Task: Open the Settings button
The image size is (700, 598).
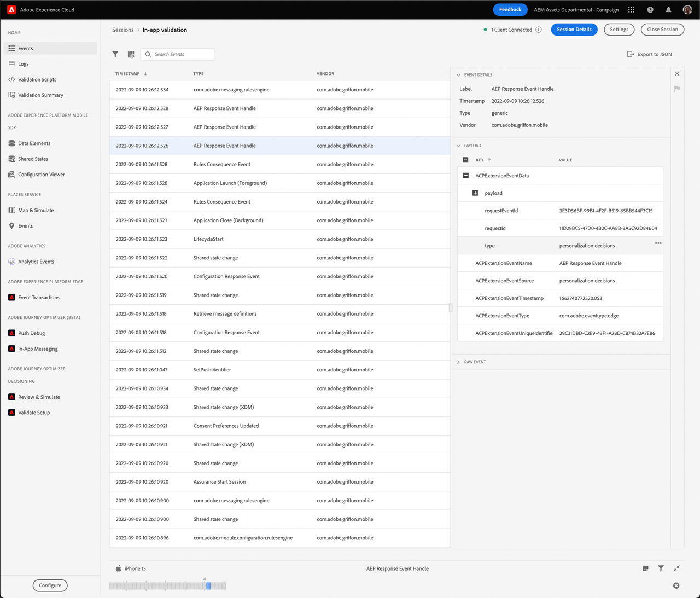Action: tap(619, 30)
